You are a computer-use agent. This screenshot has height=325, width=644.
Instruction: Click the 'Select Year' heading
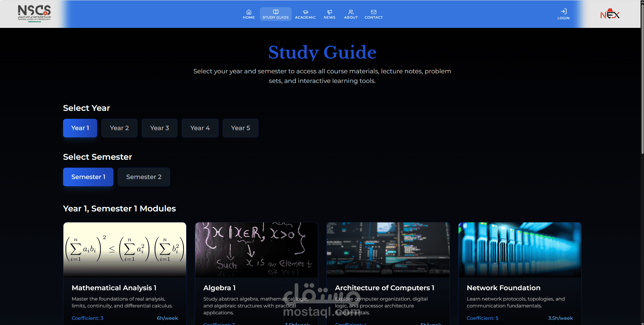click(x=87, y=108)
